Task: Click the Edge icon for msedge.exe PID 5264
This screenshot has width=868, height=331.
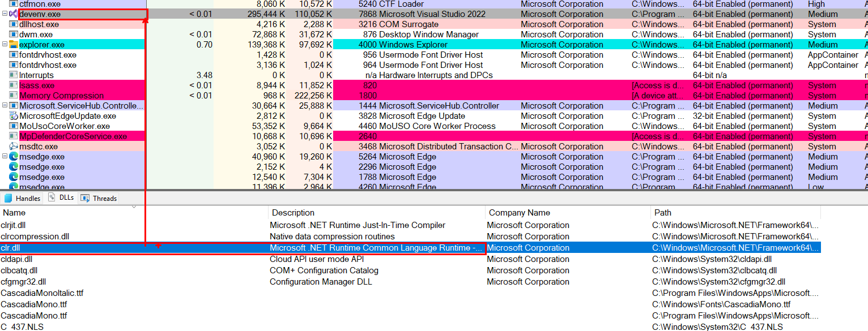Action: click(x=14, y=157)
